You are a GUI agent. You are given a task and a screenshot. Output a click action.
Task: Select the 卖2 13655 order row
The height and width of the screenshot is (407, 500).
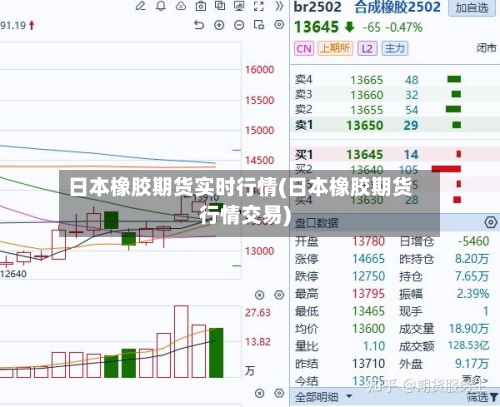[395, 110]
